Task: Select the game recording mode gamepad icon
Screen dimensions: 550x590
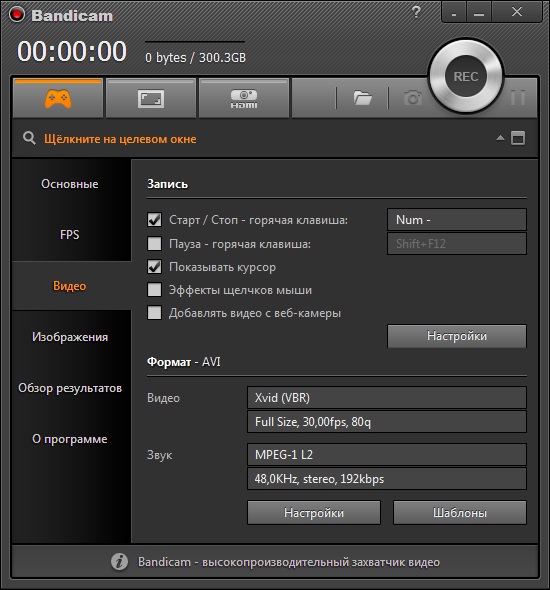Action: coord(58,99)
